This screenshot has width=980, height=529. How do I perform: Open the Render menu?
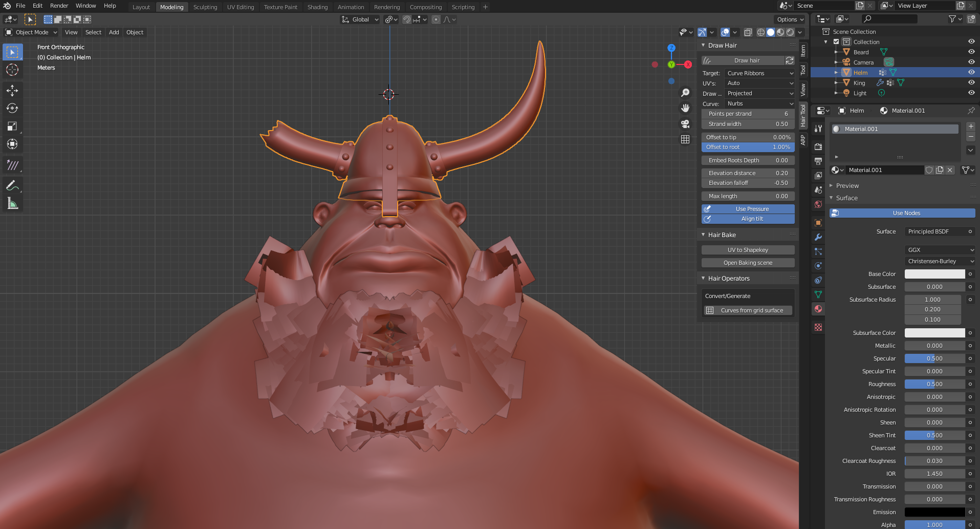pyautogui.click(x=59, y=6)
